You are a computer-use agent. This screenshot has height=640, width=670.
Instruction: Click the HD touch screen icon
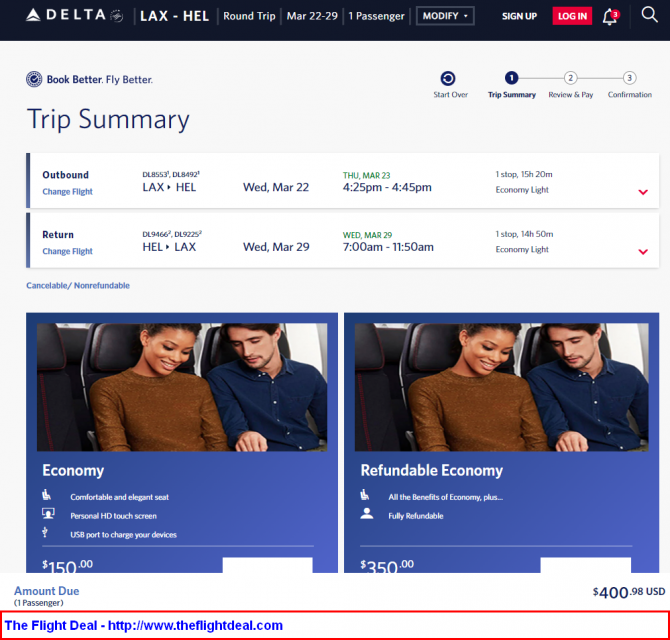click(x=48, y=513)
